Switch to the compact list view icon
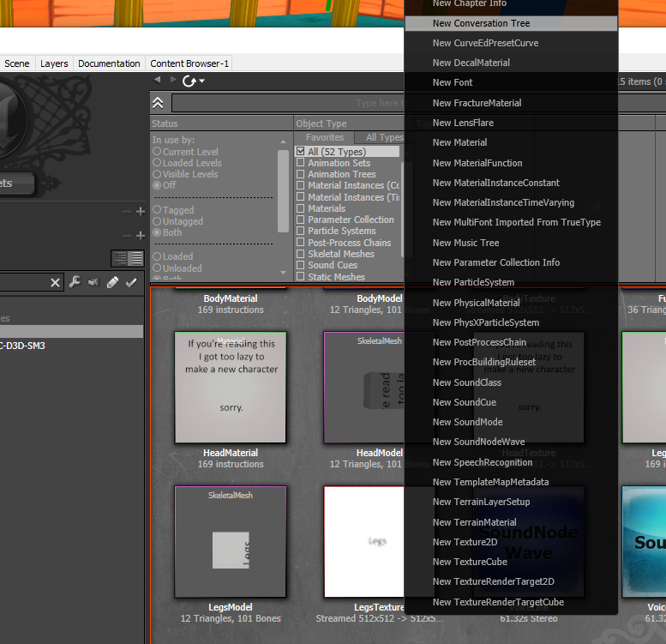This screenshot has width=666, height=644. point(120,258)
